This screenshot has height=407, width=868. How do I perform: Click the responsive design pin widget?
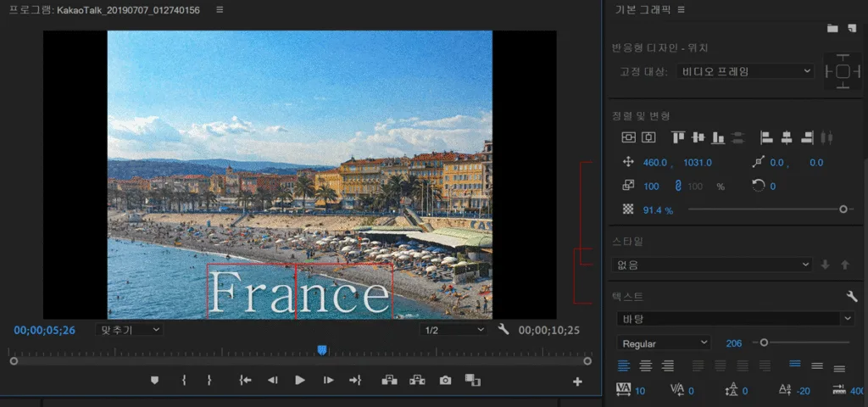pos(843,71)
